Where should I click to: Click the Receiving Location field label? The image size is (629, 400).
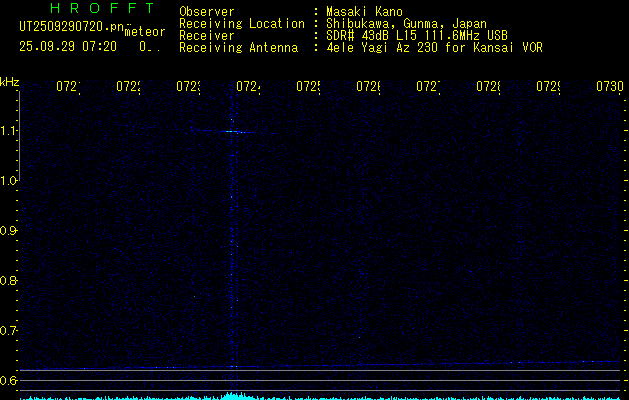(242, 24)
